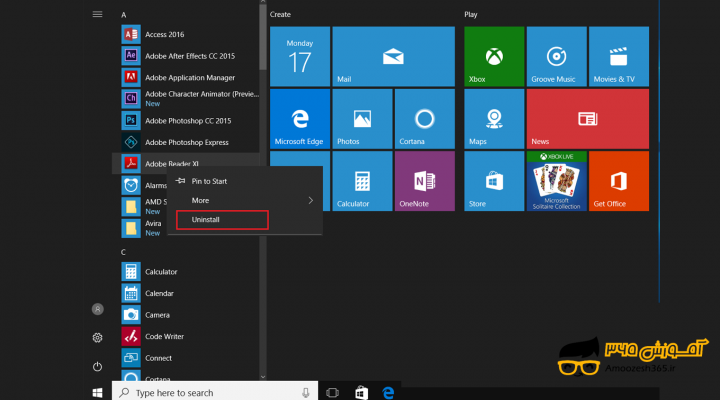Launch Adobe After Effects CC 2015
The width and height of the screenshot is (720, 400).
point(186,56)
